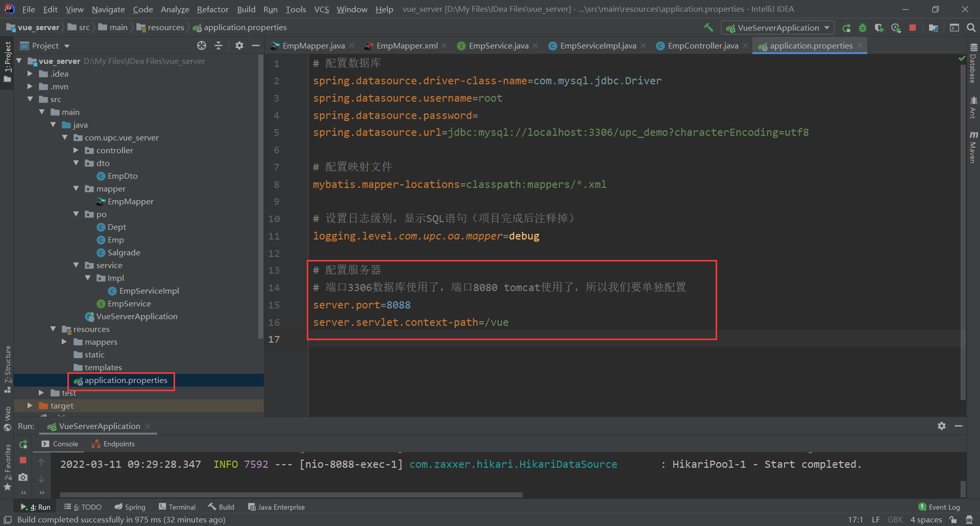Click the up arrow in console gutter
This screenshot has width=980, height=526.
tap(41, 462)
